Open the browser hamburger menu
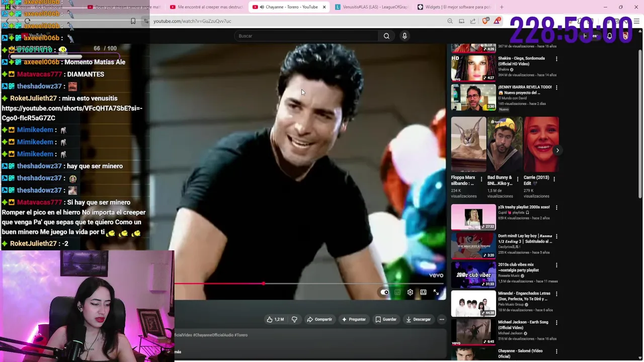 [637, 21]
